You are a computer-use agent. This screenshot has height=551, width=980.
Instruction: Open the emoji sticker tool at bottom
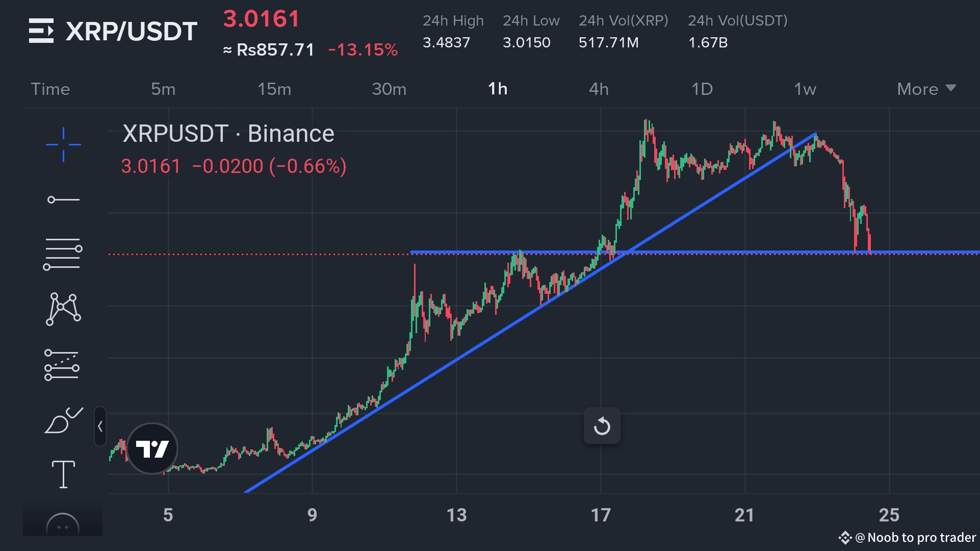pyautogui.click(x=63, y=527)
